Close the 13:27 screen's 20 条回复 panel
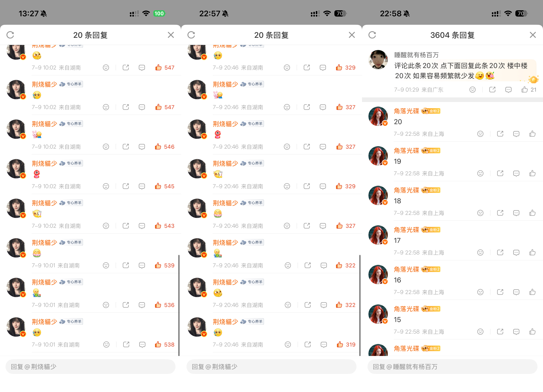The height and width of the screenshot is (392, 543). click(x=171, y=35)
